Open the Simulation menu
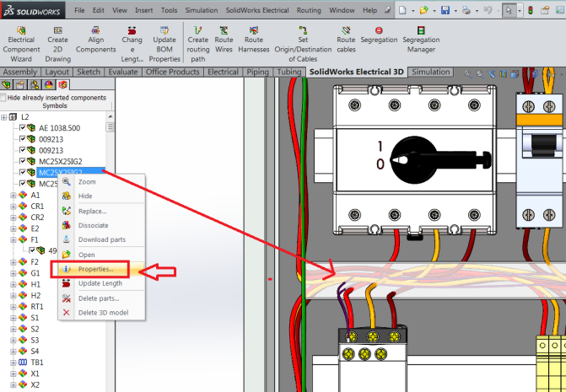The image size is (566, 392). click(x=202, y=10)
